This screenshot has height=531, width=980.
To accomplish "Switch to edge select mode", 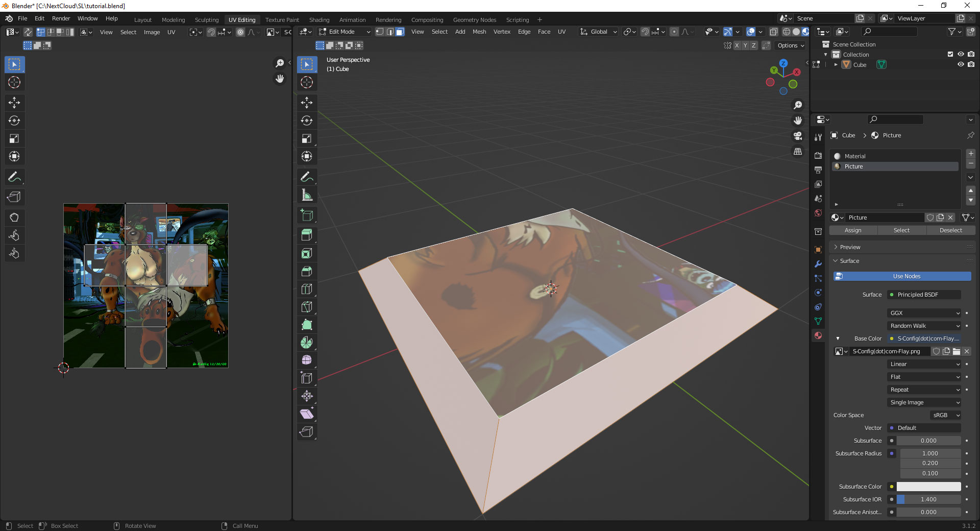I will 390,32.
